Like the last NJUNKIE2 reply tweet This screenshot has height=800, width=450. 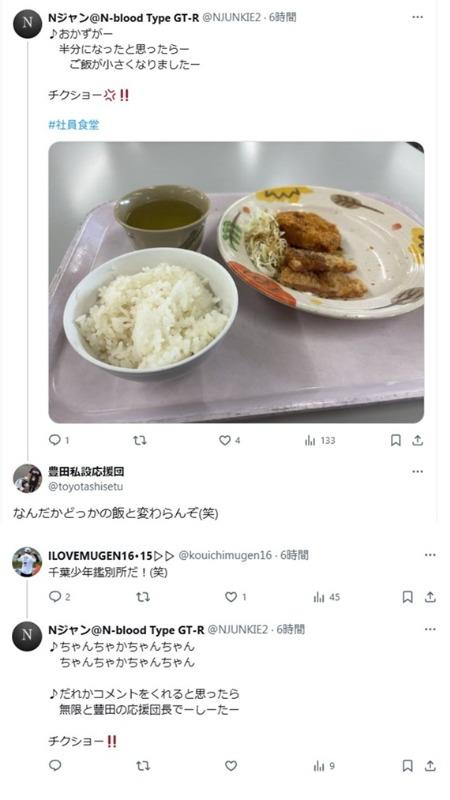(x=231, y=765)
